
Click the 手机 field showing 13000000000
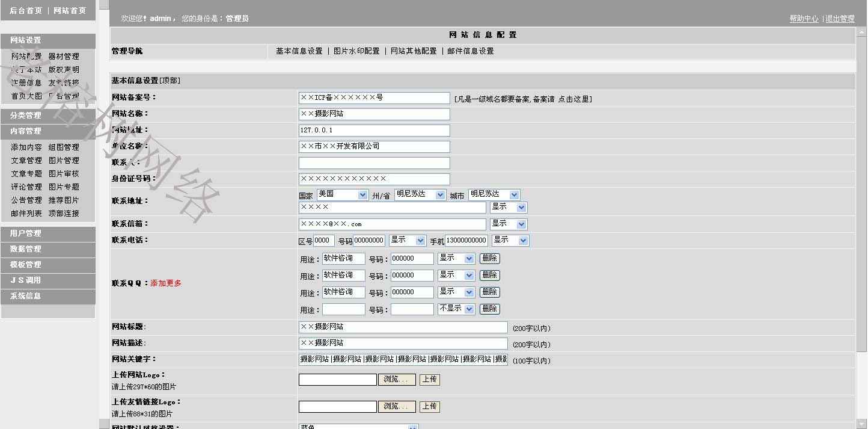click(466, 240)
